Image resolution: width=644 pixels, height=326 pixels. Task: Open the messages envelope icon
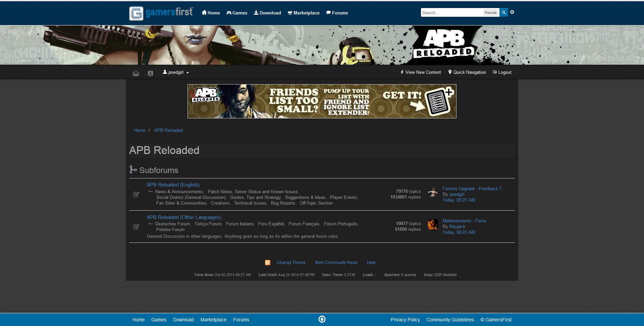[x=136, y=73]
